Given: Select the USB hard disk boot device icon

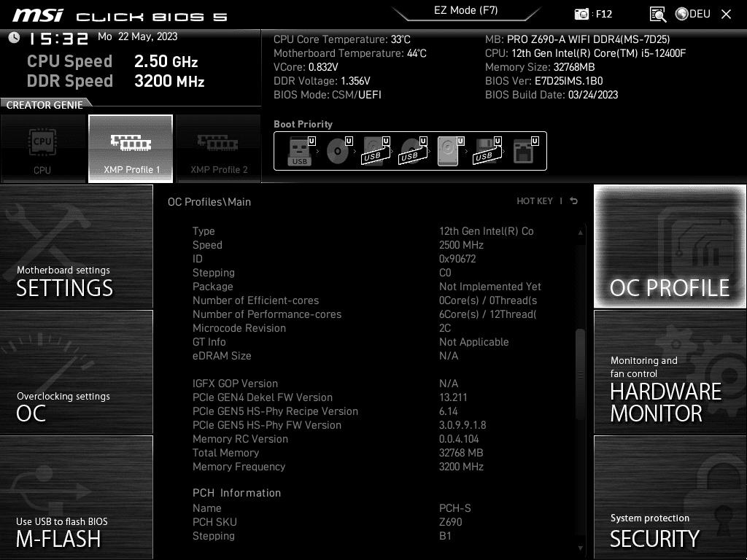Looking at the screenshot, I should click(376, 151).
